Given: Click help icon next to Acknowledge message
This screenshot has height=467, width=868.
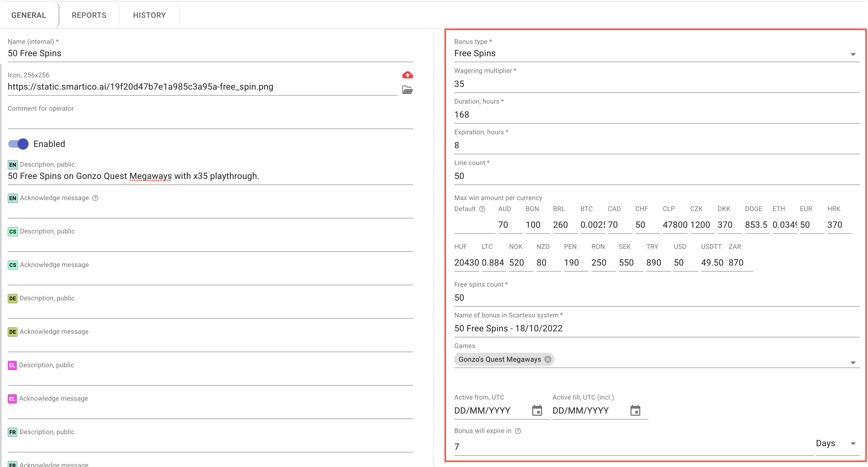Looking at the screenshot, I should 95,198.
